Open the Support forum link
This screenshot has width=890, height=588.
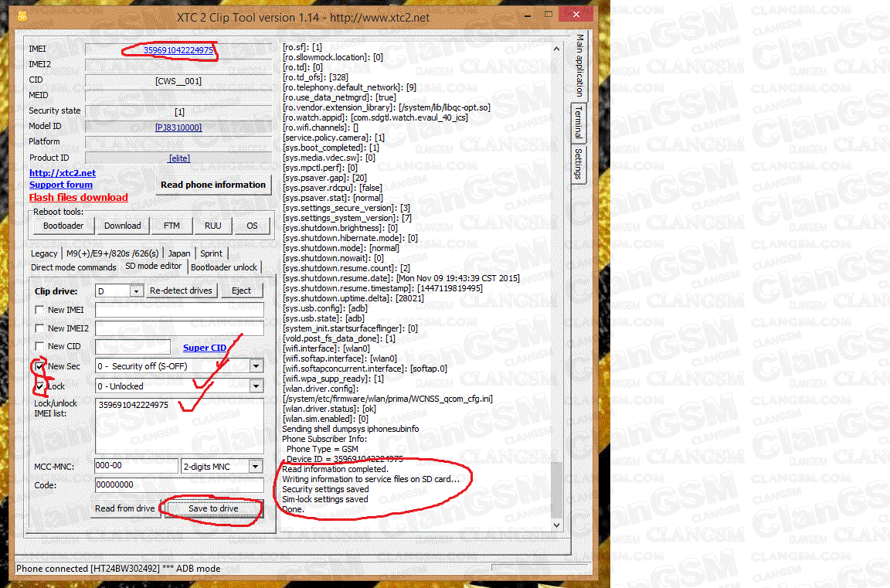pyautogui.click(x=61, y=185)
